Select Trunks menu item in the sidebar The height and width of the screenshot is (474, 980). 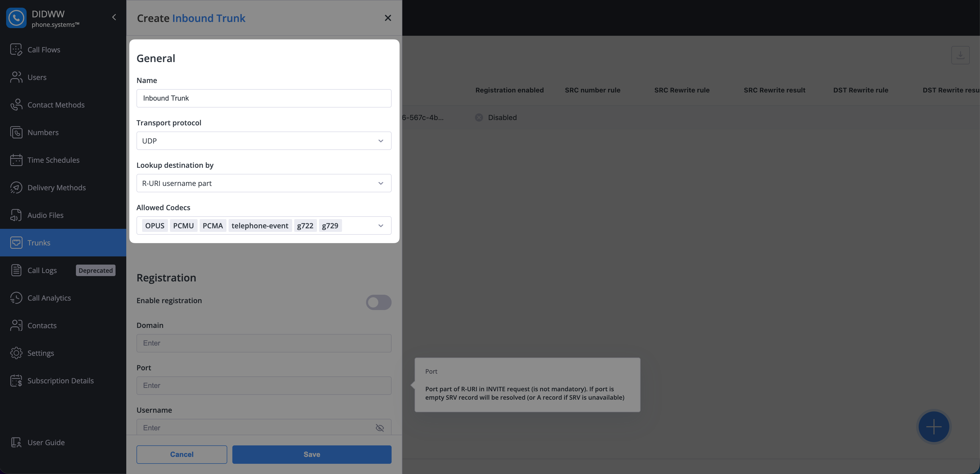39,243
